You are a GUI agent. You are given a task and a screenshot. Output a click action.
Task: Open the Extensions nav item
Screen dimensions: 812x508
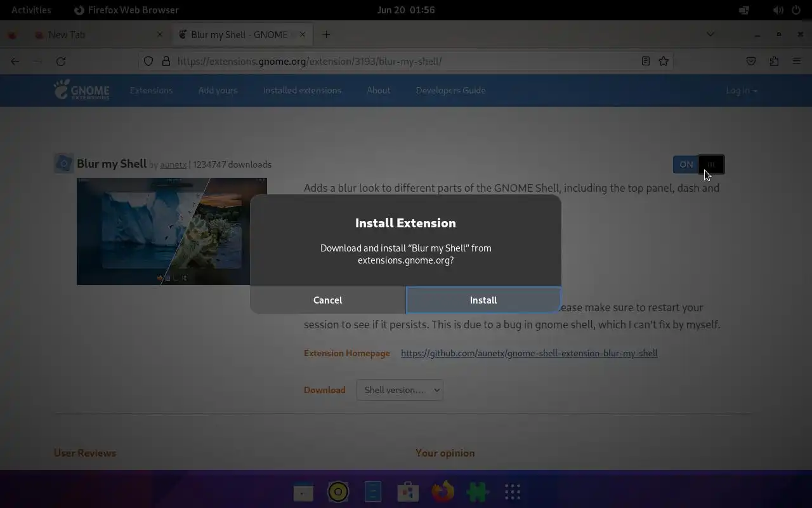(x=151, y=90)
